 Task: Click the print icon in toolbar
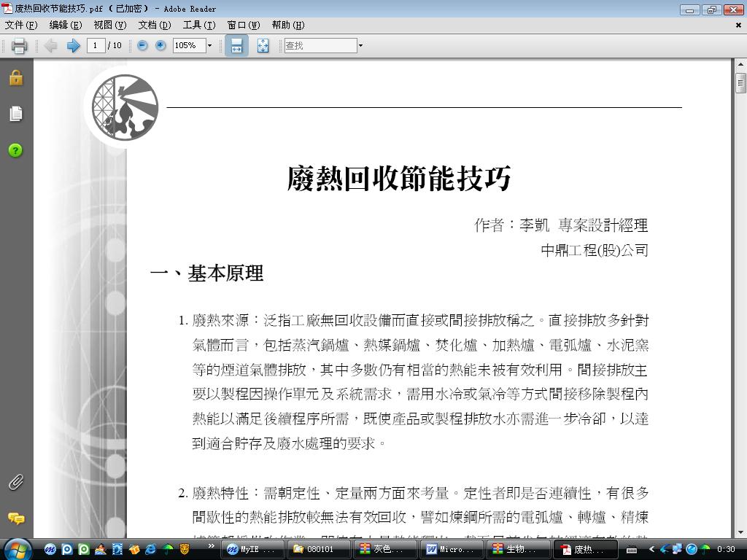tap(19, 46)
